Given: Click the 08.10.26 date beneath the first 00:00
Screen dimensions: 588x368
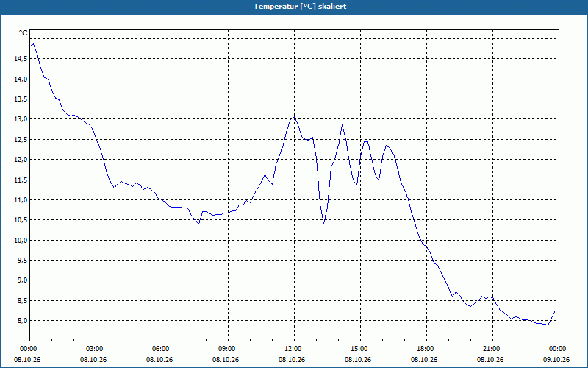Looking at the screenshot, I should 27,360.
